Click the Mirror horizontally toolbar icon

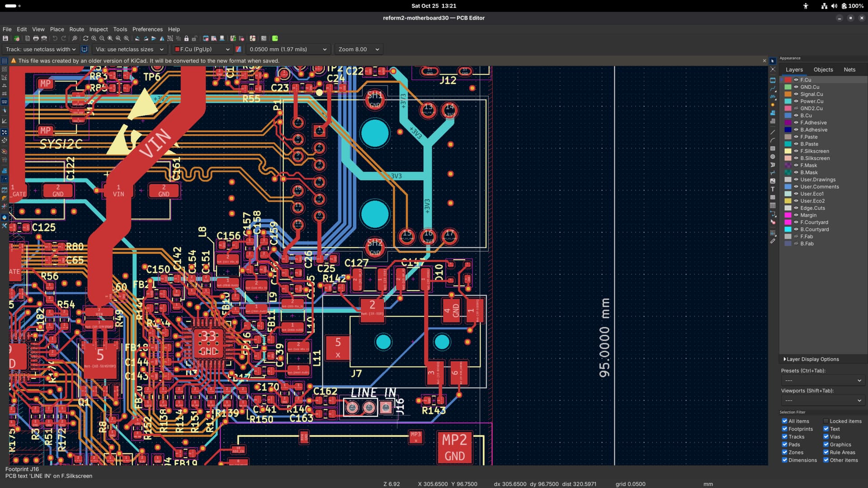click(x=162, y=38)
